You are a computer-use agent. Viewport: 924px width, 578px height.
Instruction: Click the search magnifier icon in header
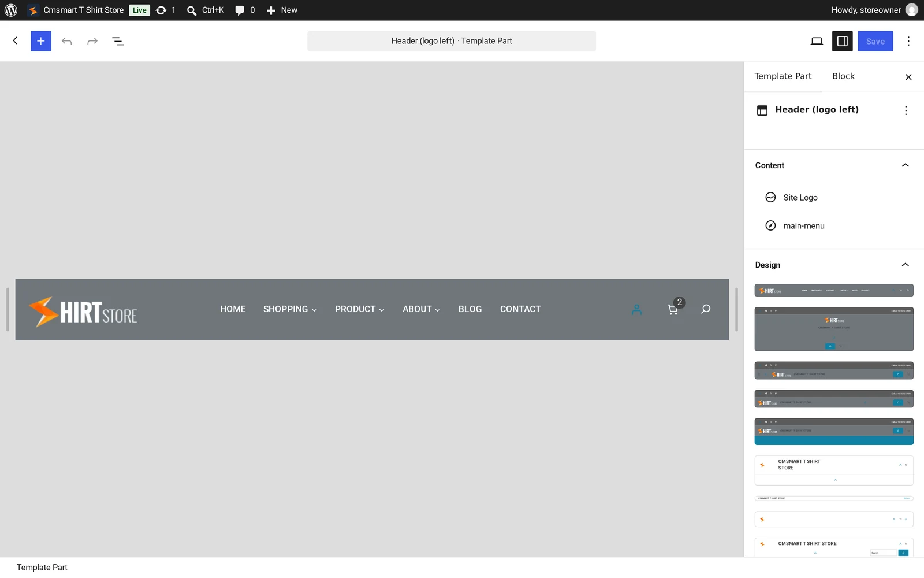pyautogui.click(x=706, y=309)
